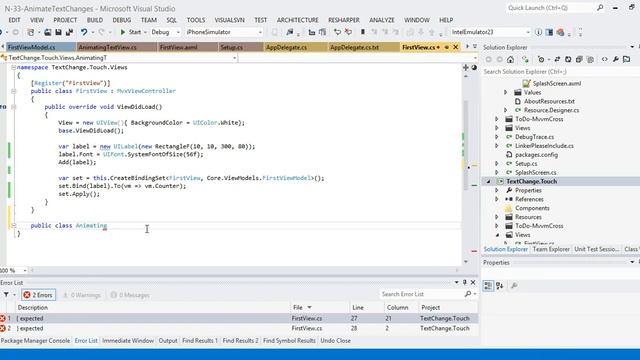Switch to AppDelegate.cs.txt tab
The height and width of the screenshot is (360, 640).
pyautogui.click(x=364, y=47)
